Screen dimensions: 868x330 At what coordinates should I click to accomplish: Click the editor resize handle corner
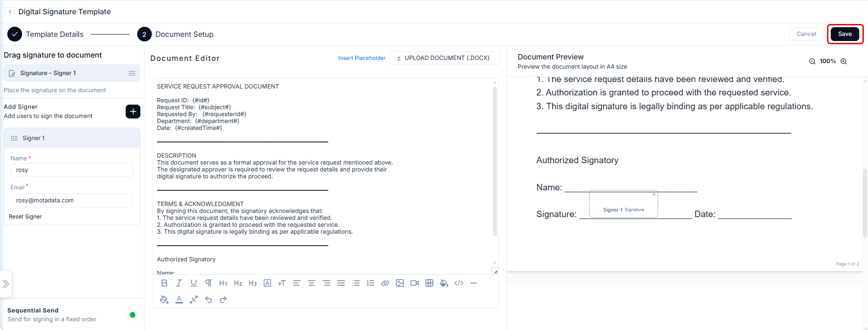point(495,271)
